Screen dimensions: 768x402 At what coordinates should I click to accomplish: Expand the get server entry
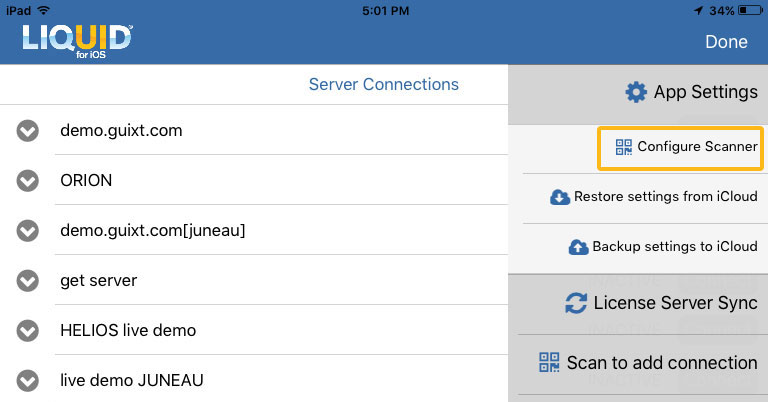28,281
